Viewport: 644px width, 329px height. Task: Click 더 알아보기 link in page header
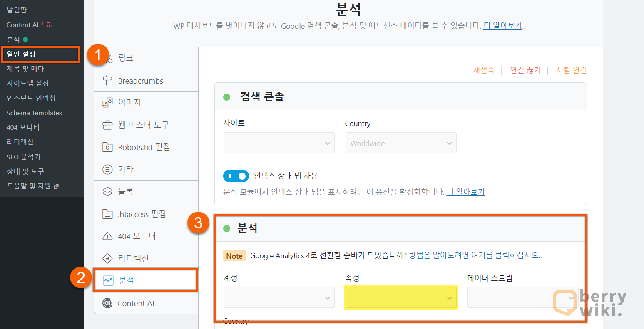pos(502,26)
